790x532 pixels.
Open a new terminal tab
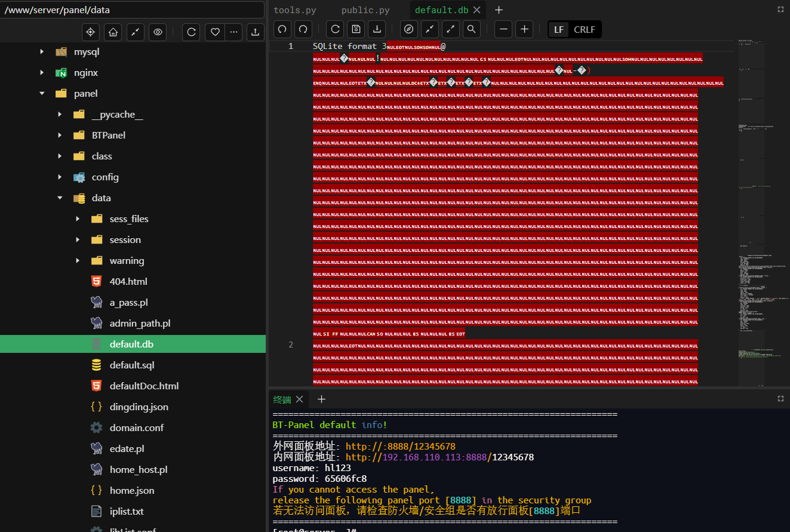coord(321,399)
